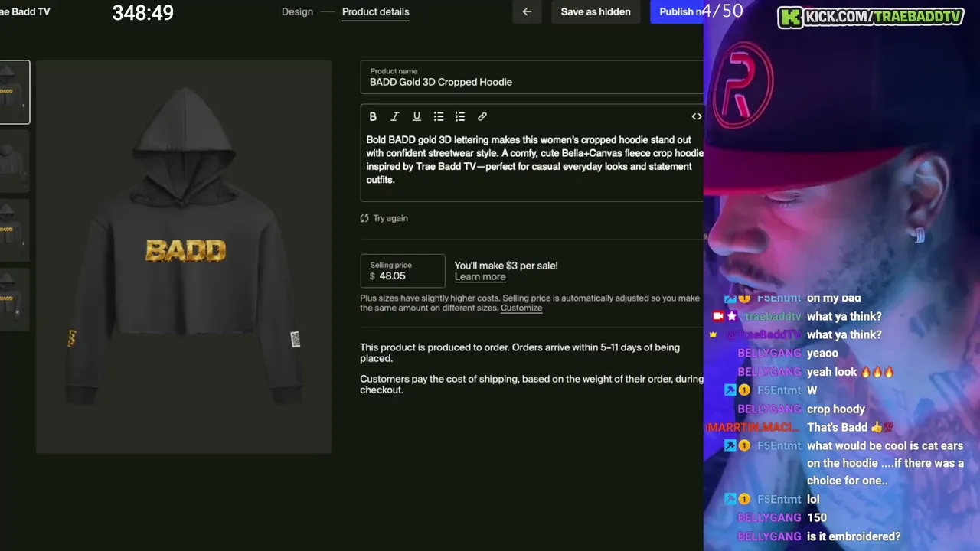
Task: Insert a numbered list in description
Action: click(x=460, y=116)
